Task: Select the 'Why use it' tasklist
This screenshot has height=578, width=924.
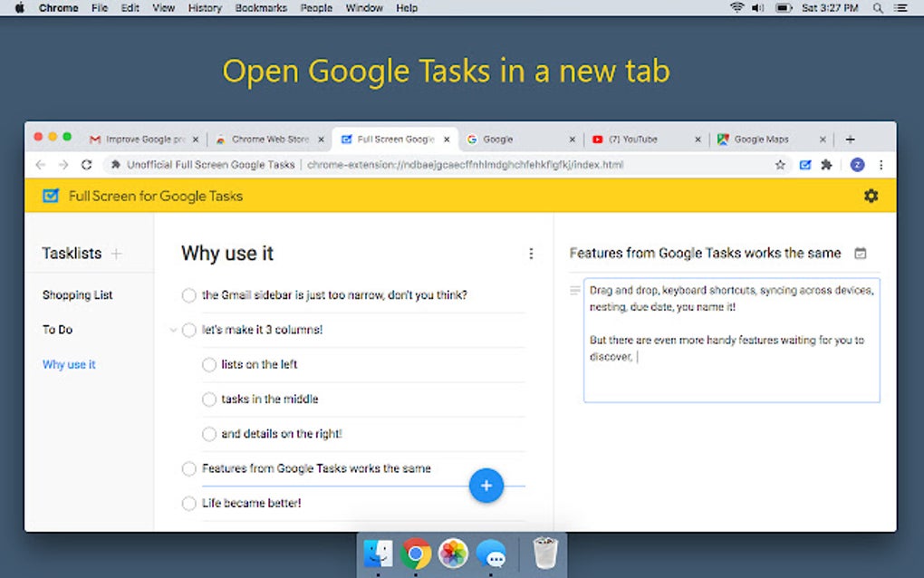Action: (69, 364)
